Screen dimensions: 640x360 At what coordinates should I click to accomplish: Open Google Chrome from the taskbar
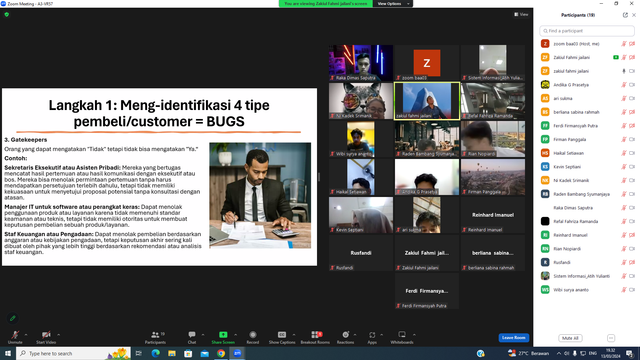[221, 353]
